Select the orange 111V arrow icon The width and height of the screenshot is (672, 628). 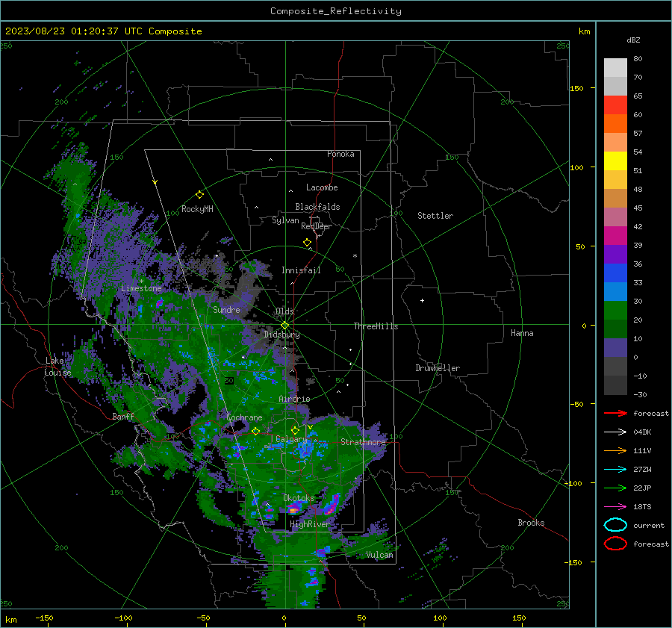pyautogui.click(x=615, y=450)
